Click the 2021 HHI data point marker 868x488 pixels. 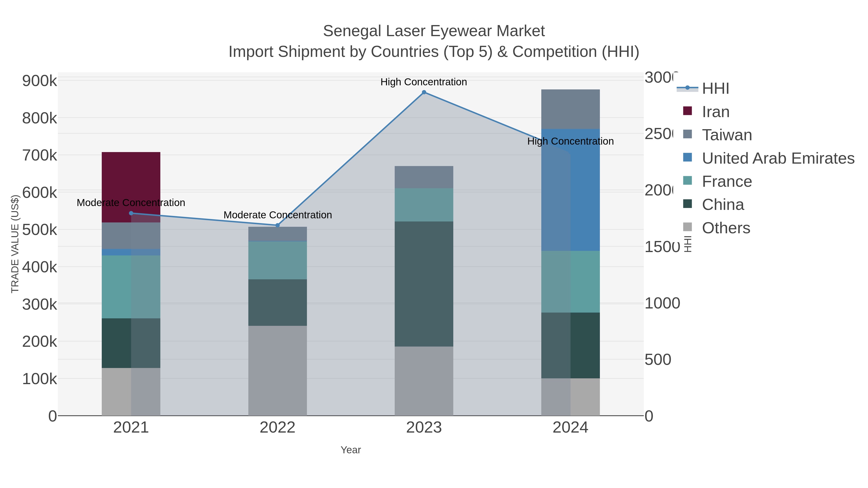131,213
